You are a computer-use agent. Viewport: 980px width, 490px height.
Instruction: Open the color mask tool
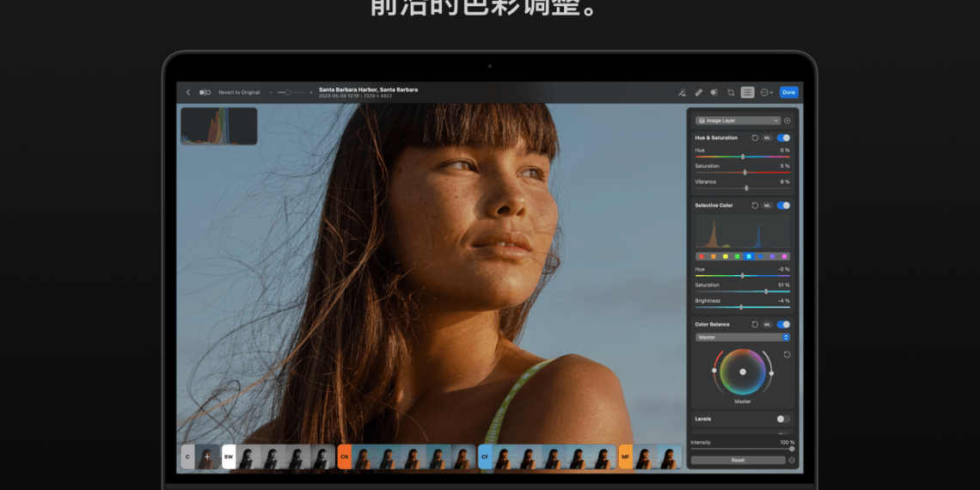(x=714, y=92)
